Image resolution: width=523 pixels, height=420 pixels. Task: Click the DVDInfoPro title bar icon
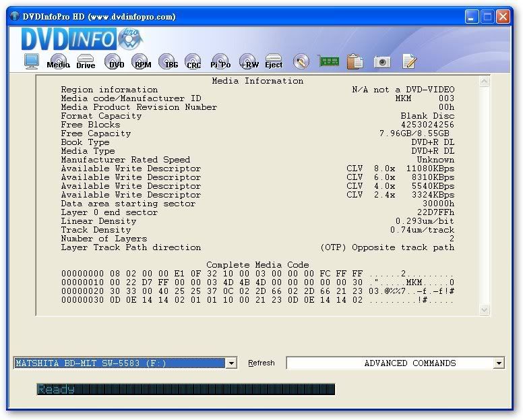(14, 16)
